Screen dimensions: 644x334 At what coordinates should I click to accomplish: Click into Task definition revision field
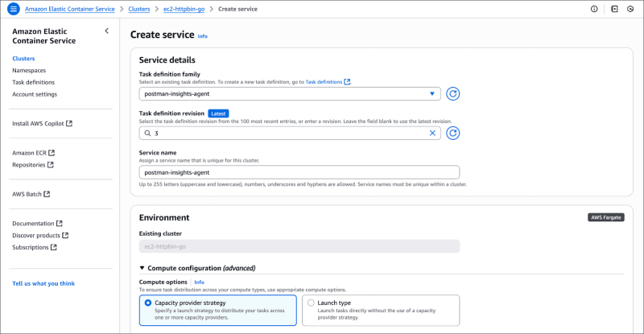point(290,133)
